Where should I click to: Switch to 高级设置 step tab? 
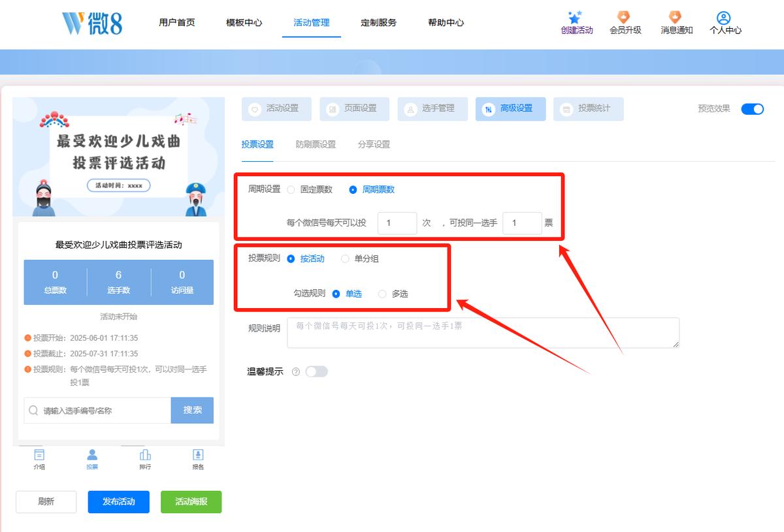pos(511,109)
